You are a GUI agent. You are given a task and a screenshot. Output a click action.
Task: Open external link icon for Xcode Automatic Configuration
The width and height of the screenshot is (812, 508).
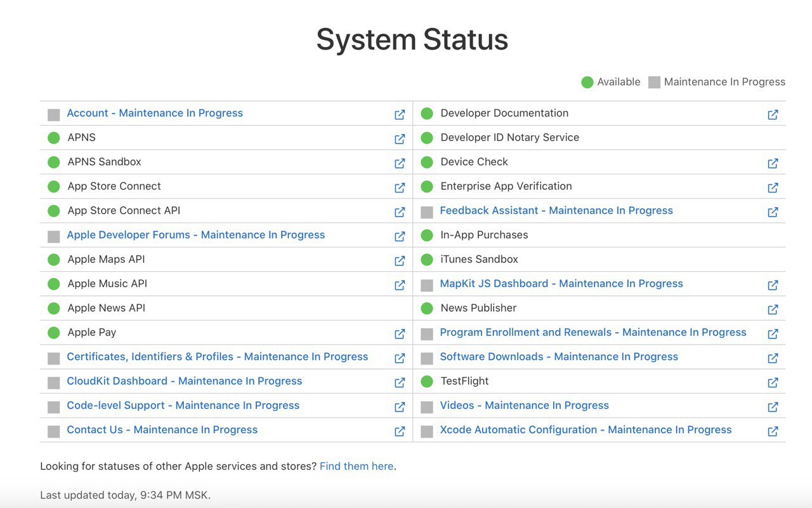[773, 431]
